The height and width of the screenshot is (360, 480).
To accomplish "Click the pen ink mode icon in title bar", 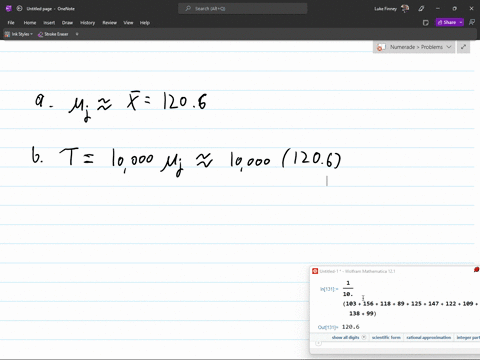I will 421,9.
